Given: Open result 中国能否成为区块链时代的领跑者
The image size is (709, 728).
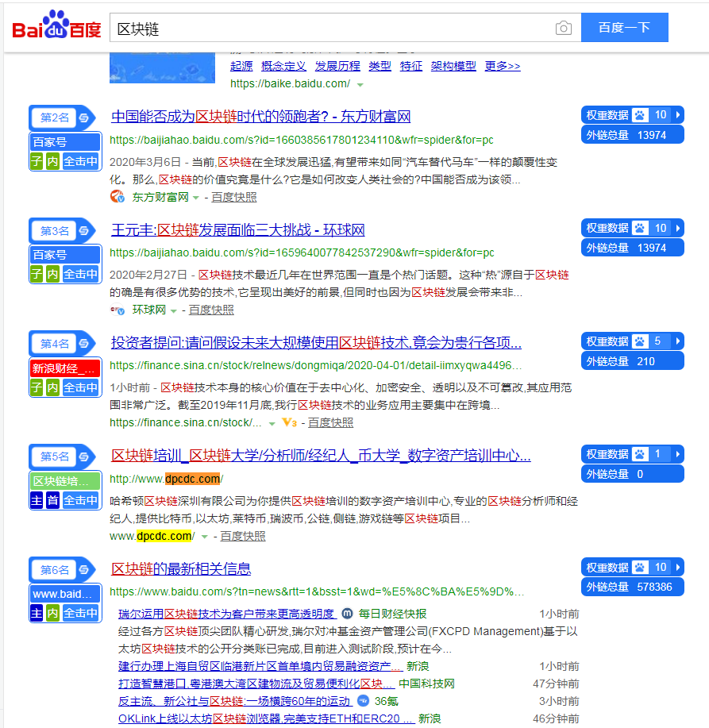Looking at the screenshot, I should coord(261,116).
